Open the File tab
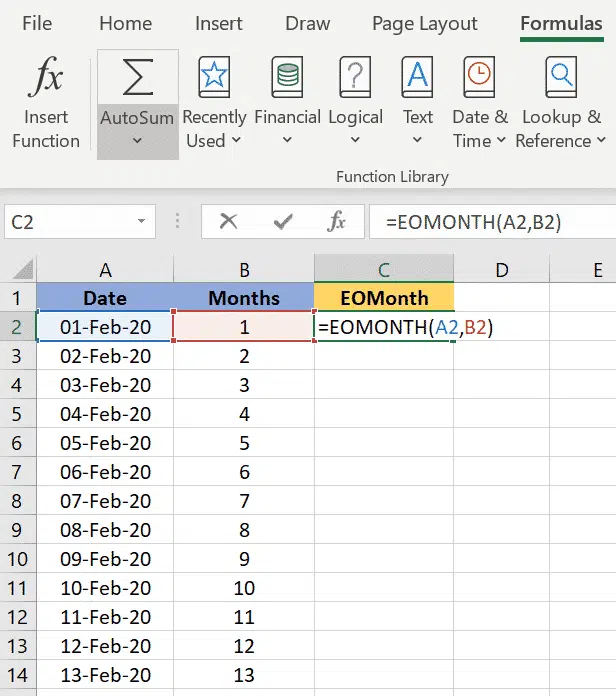Viewport: 616px width, 696px height. pyautogui.click(x=37, y=23)
